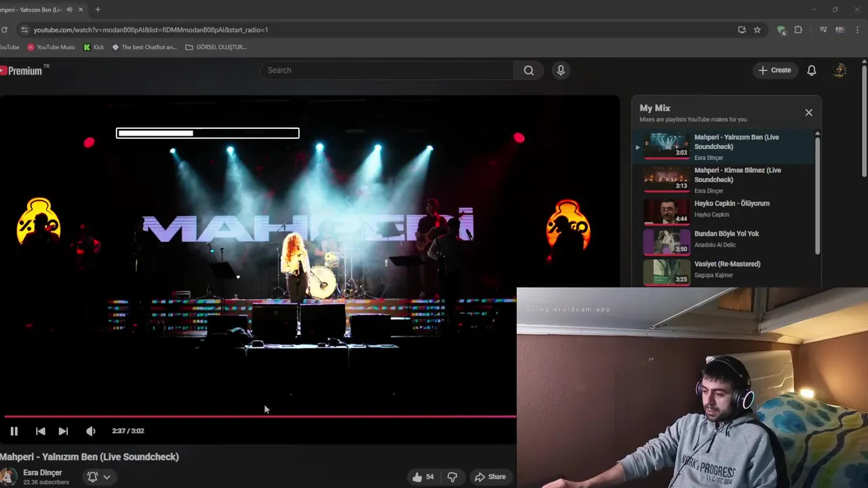The width and height of the screenshot is (868, 488).
Task: Click the Anadolu Ai Delic channel name
Action: click(x=715, y=245)
